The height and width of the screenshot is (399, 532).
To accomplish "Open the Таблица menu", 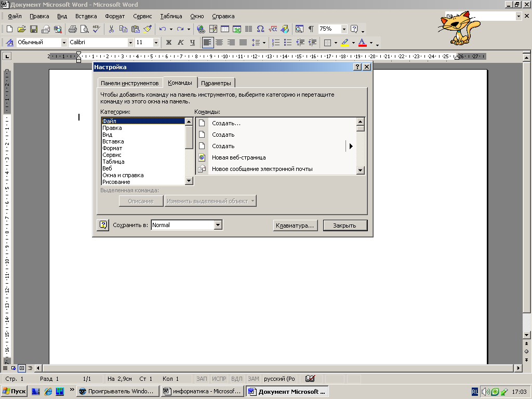I will [171, 16].
